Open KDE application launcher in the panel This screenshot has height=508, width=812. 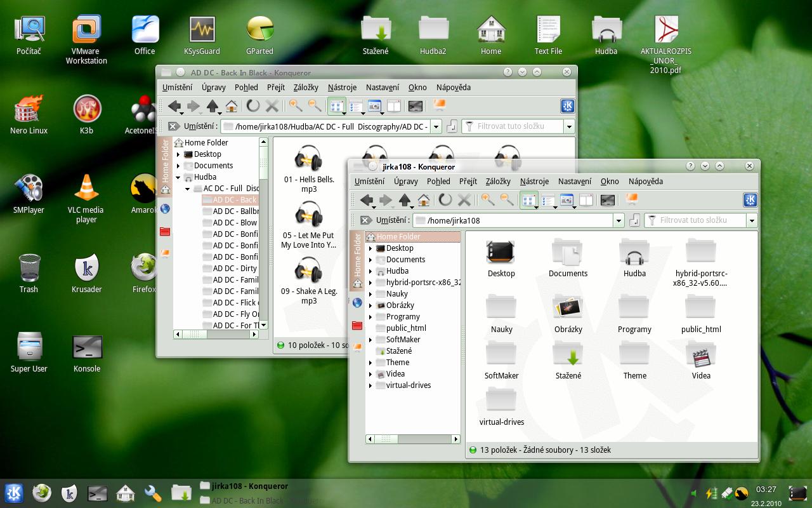(14, 493)
